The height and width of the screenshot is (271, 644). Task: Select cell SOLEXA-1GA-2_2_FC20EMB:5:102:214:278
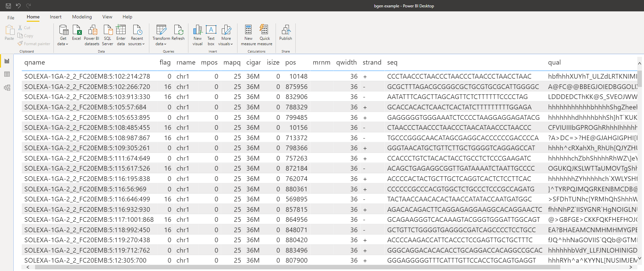click(x=87, y=76)
